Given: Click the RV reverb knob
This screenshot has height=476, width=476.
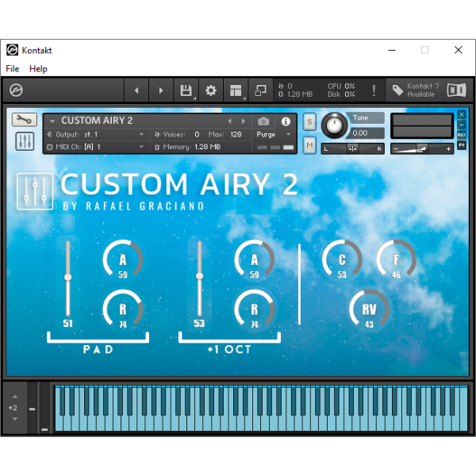Looking at the screenshot, I should pos(369,309).
